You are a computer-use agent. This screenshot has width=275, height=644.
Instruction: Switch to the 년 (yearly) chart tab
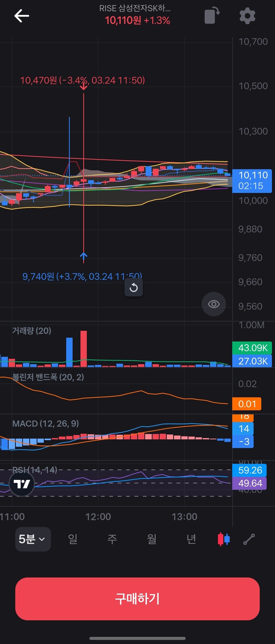tap(191, 539)
